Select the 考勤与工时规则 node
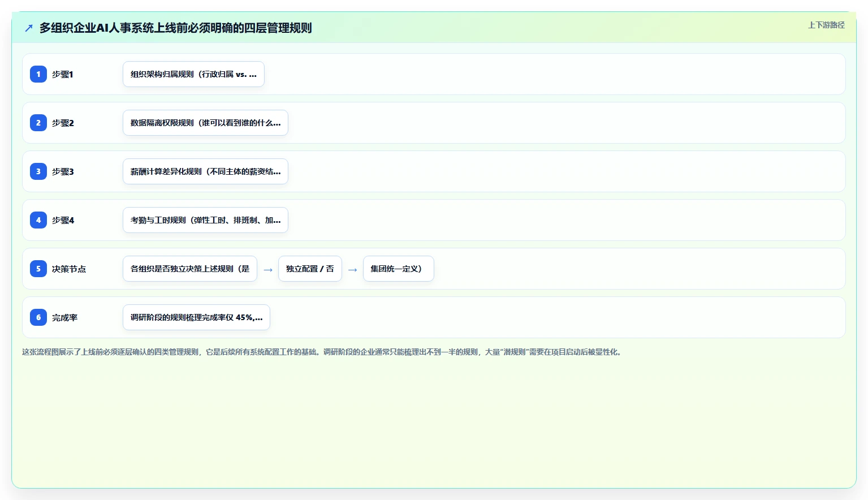Image resolution: width=868 pixels, height=500 pixels. pyautogui.click(x=205, y=220)
